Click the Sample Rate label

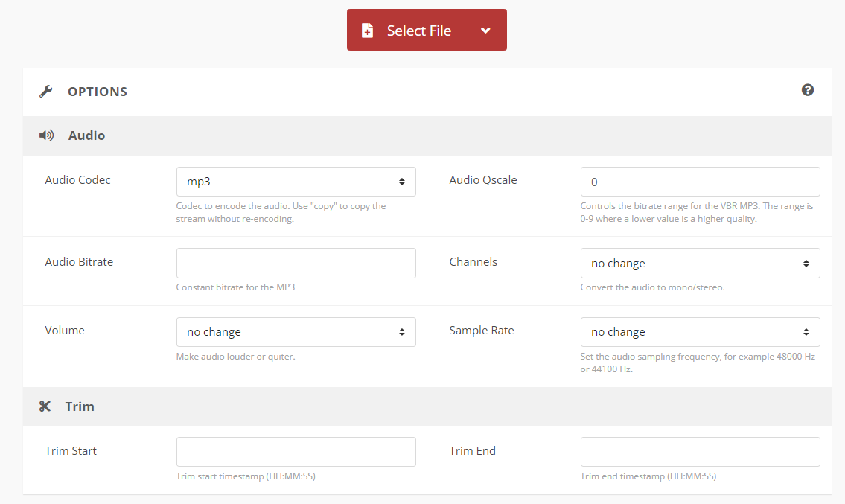tap(482, 331)
